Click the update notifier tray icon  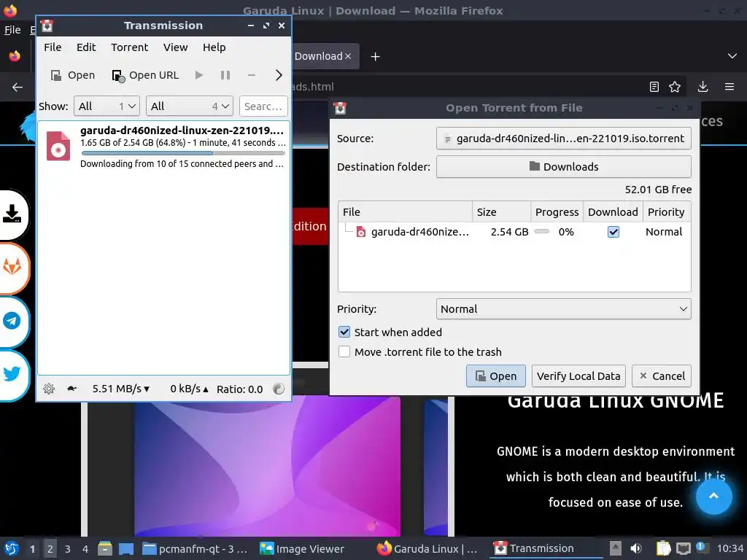click(702, 548)
